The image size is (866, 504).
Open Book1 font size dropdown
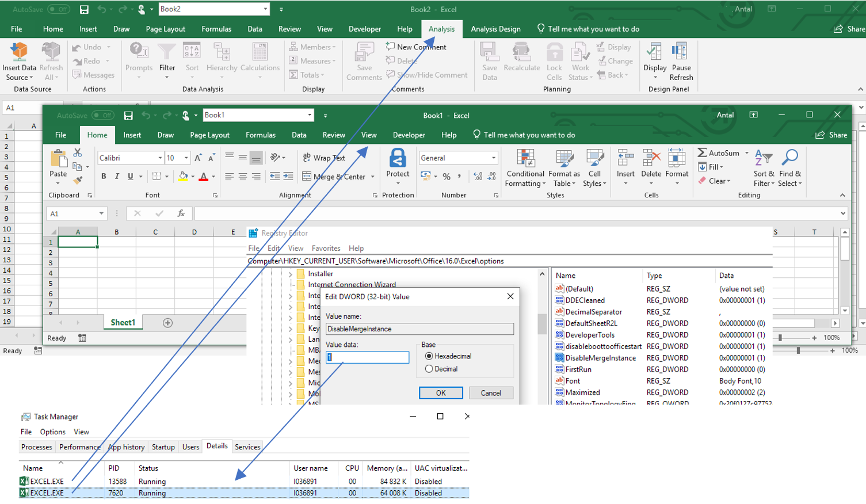point(186,158)
